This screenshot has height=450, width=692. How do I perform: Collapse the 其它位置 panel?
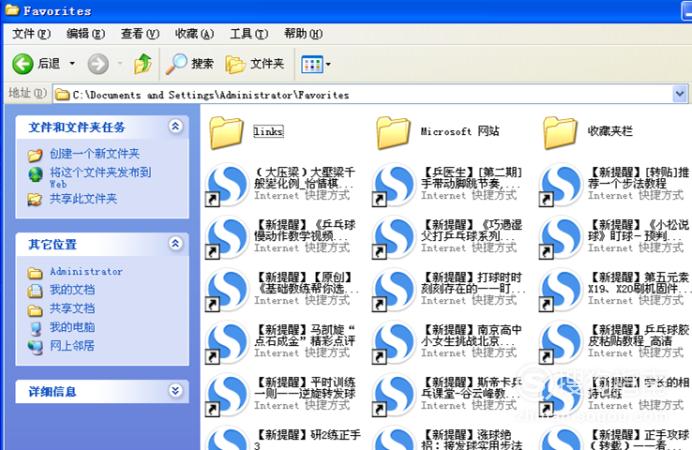(x=175, y=244)
